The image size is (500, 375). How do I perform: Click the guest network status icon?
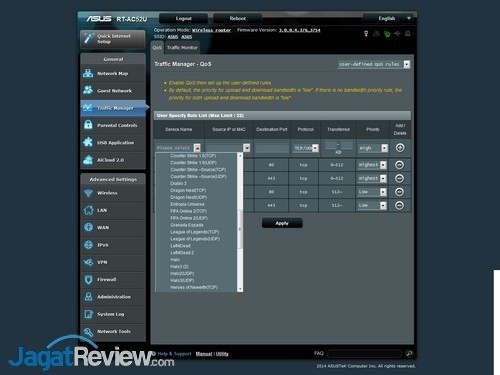376,34
